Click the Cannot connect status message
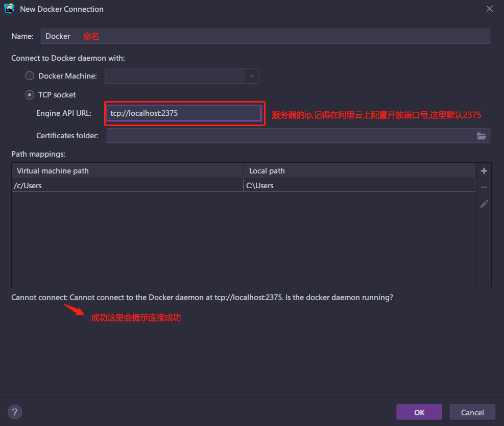 (202, 297)
